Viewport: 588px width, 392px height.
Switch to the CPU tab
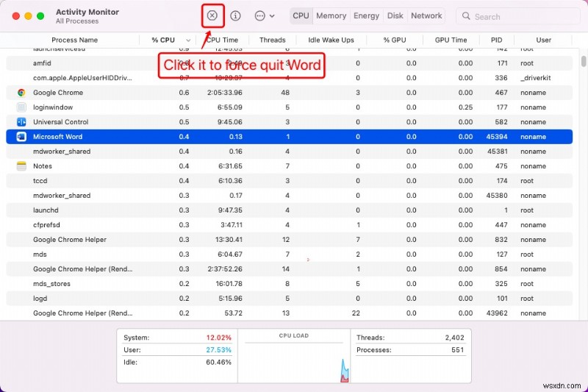[x=301, y=15]
